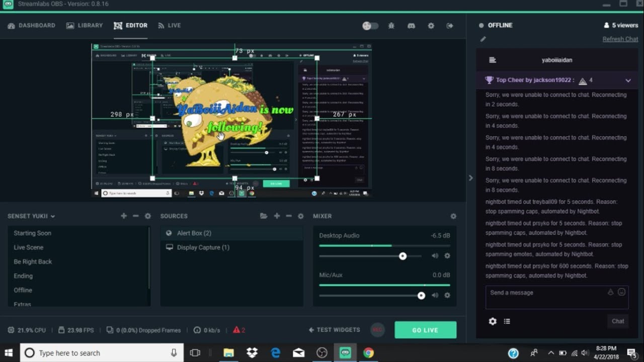Click the Windows taskbar search box
This screenshot has width=644, height=362.
pos(102,353)
